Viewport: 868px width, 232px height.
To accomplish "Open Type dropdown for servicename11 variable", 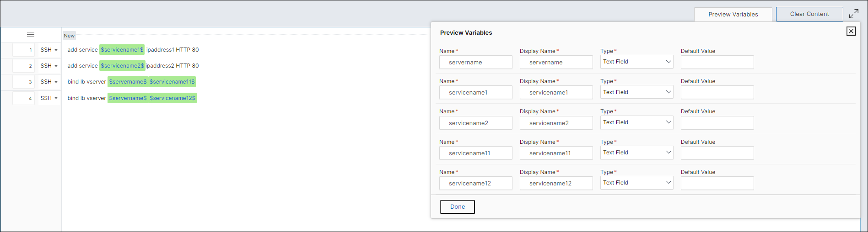I will (637, 153).
